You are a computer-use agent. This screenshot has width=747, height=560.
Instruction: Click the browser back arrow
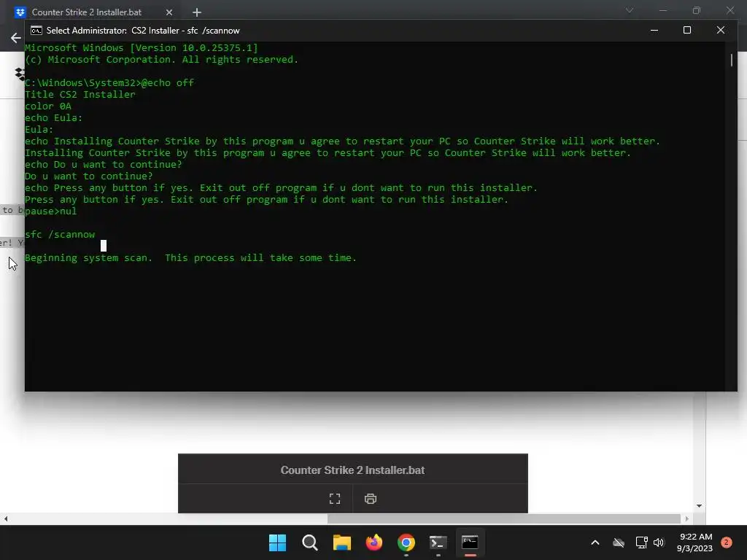click(16, 38)
